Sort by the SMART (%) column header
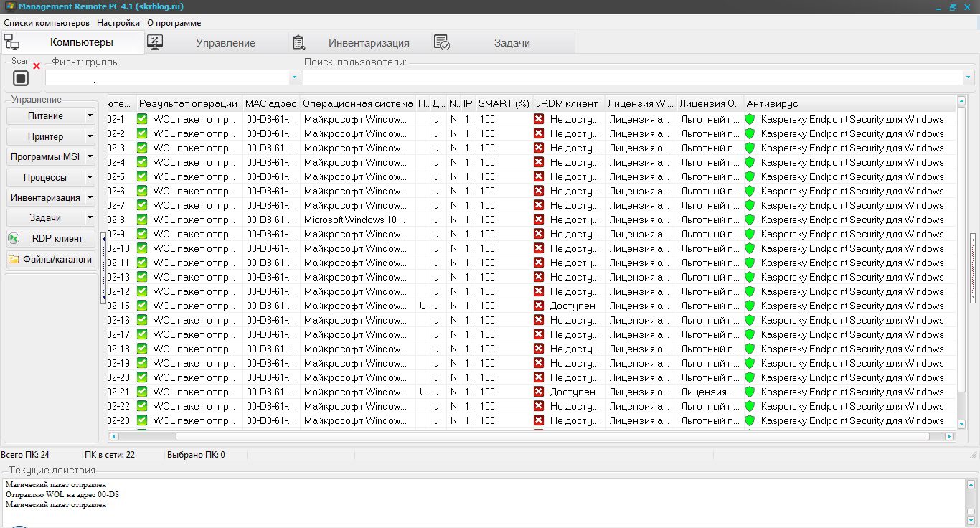 (504, 103)
